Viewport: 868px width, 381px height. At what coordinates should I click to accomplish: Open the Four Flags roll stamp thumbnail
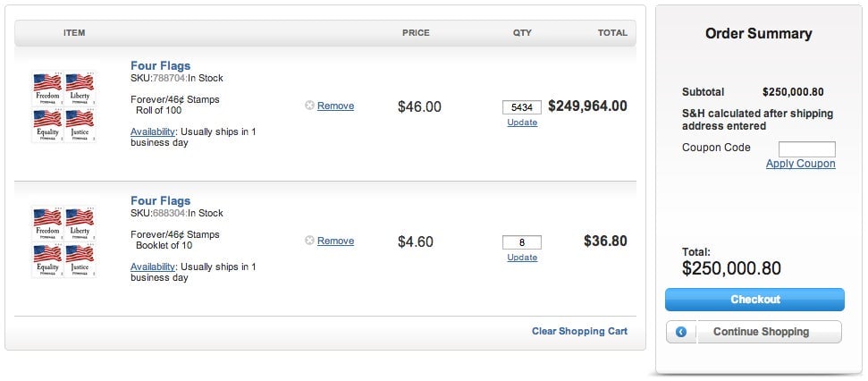tap(63, 107)
